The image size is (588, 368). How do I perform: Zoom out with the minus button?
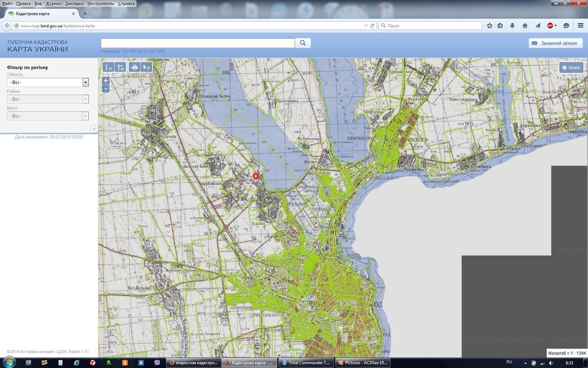[105, 88]
